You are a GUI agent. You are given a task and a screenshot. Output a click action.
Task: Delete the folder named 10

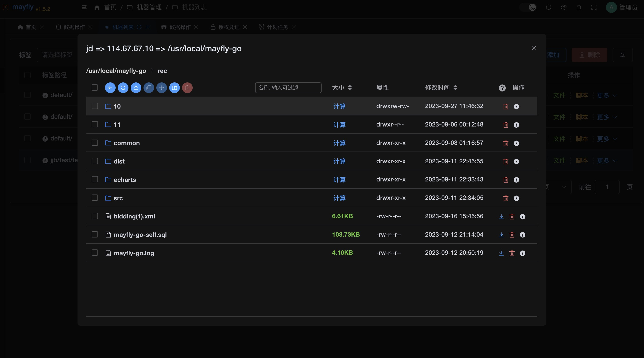pyautogui.click(x=506, y=107)
